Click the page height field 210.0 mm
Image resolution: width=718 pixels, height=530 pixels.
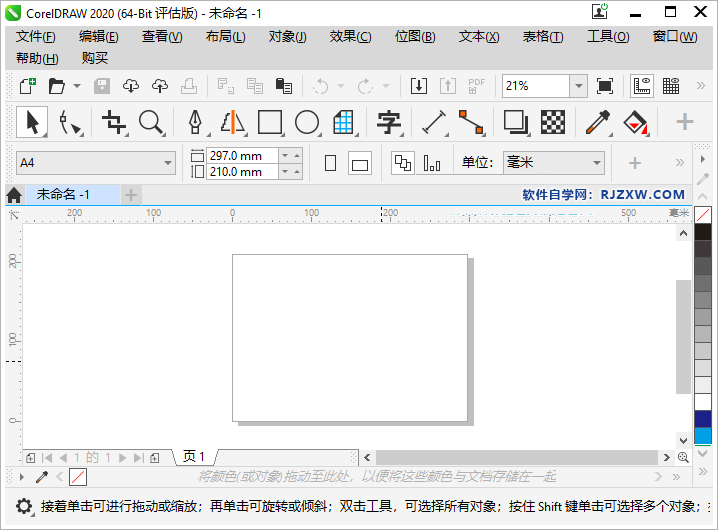[242, 172]
